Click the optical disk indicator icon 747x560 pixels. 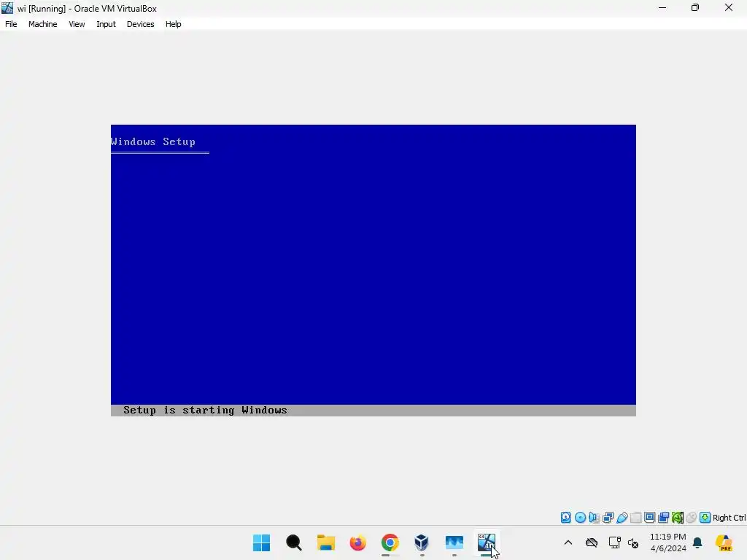pos(580,518)
